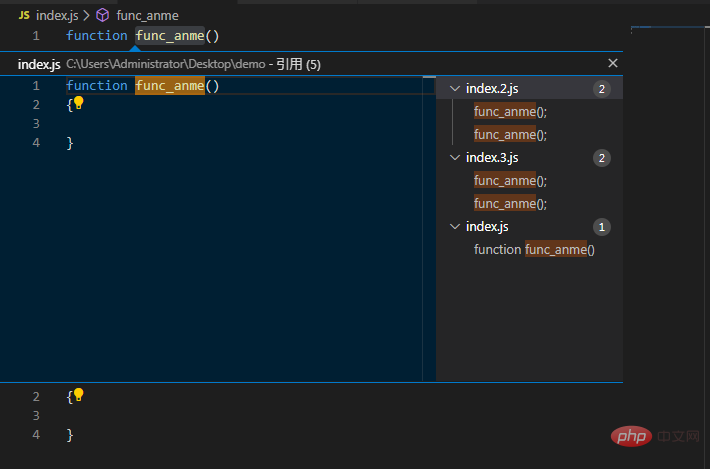Click line number 4 in main editor

click(x=36, y=435)
